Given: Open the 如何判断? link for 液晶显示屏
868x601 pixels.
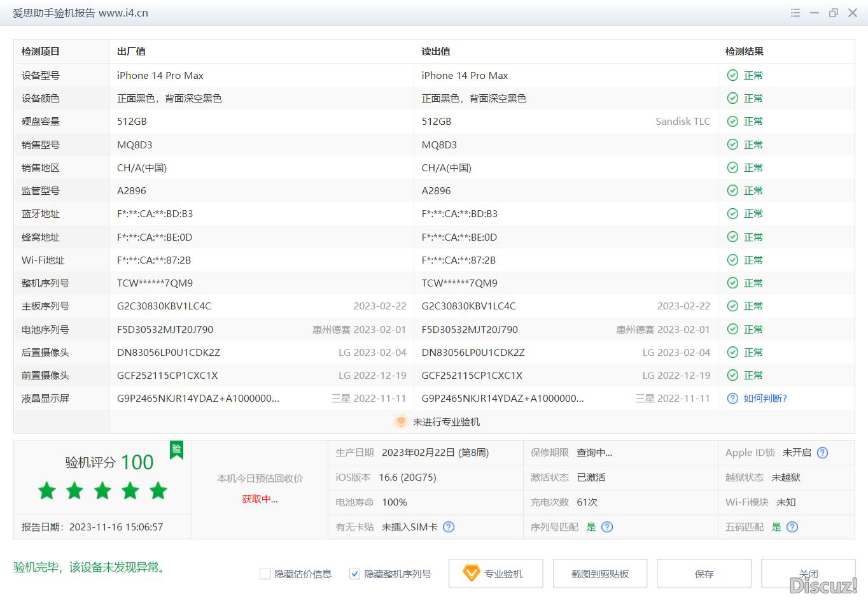Looking at the screenshot, I should [x=765, y=398].
